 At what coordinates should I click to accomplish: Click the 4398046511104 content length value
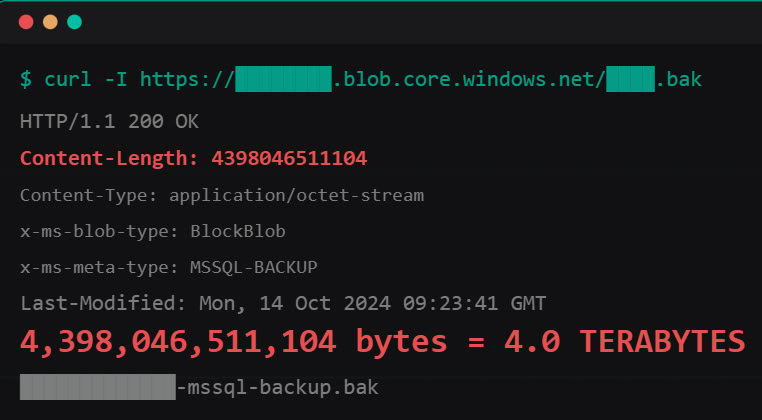289,158
